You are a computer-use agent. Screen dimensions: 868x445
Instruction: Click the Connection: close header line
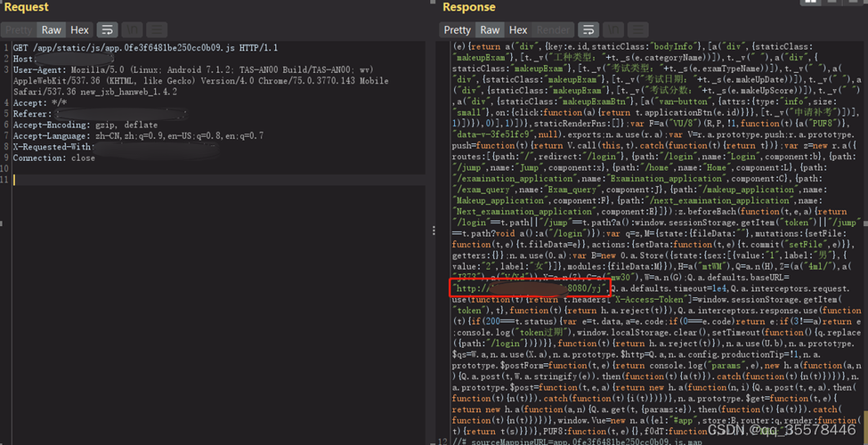click(x=54, y=158)
